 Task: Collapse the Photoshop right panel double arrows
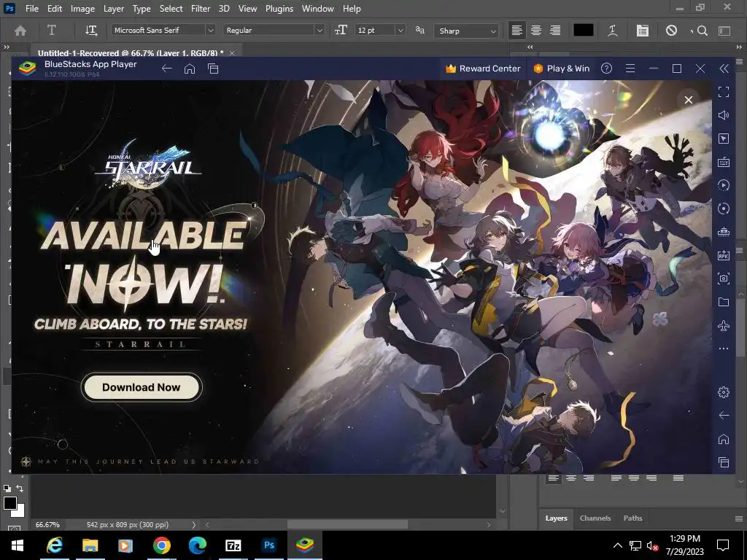click(x=739, y=47)
